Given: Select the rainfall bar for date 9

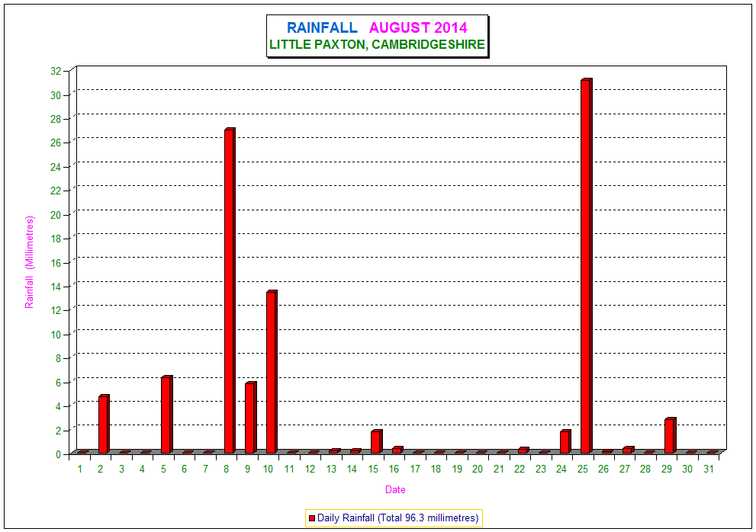Looking at the screenshot, I should (251, 418).
